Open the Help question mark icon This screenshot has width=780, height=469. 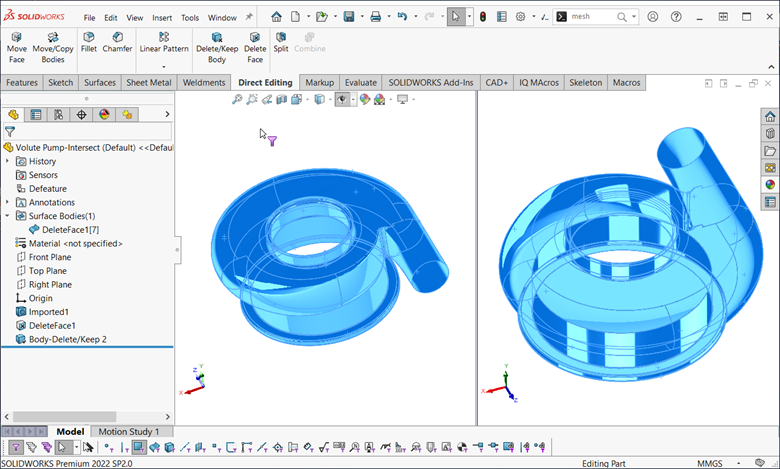coord(676,17)
